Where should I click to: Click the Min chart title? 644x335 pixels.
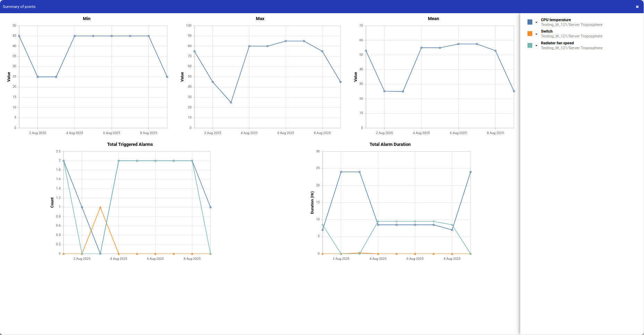click(87, 19)
